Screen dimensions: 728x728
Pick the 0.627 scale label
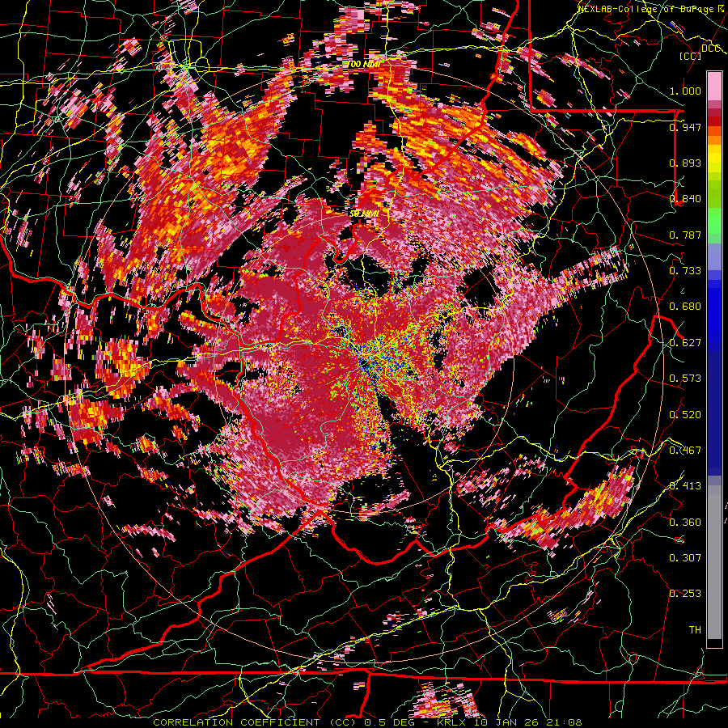pos(685,343)
